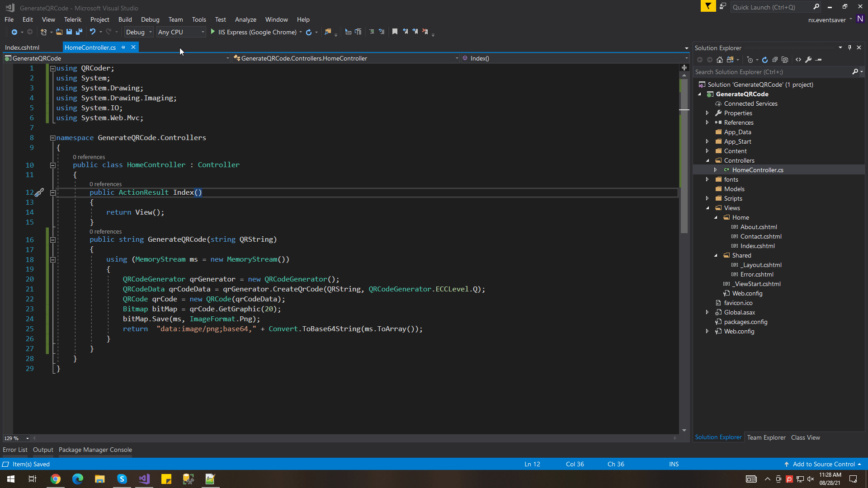
Task: Click Solution Explorer's Home icon
Action: click(x=720, y=60)
